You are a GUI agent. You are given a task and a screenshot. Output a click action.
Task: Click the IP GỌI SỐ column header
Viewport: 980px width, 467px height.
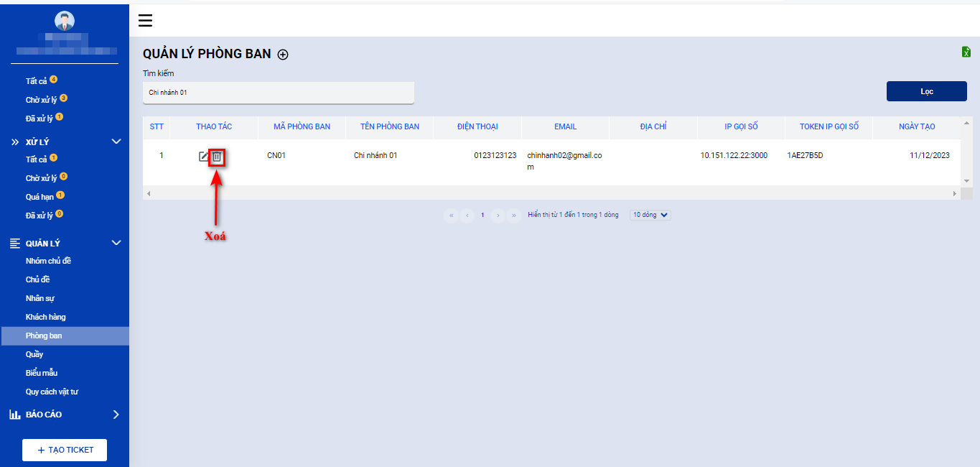point(741,126)
